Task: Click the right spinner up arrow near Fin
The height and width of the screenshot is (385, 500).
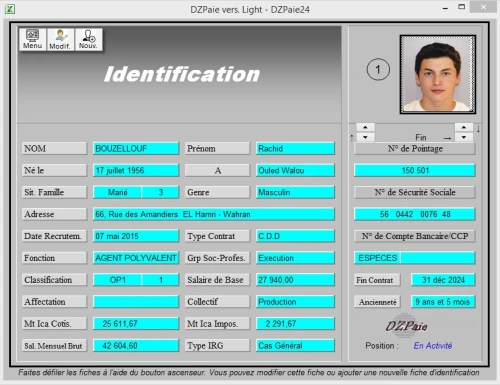Action: [x=464, y=127]
